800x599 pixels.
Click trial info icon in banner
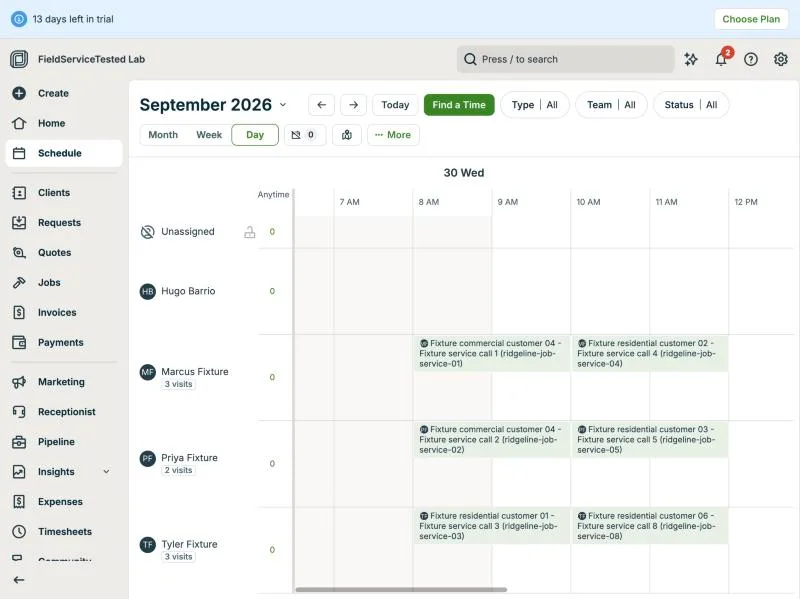coord(19,19)
